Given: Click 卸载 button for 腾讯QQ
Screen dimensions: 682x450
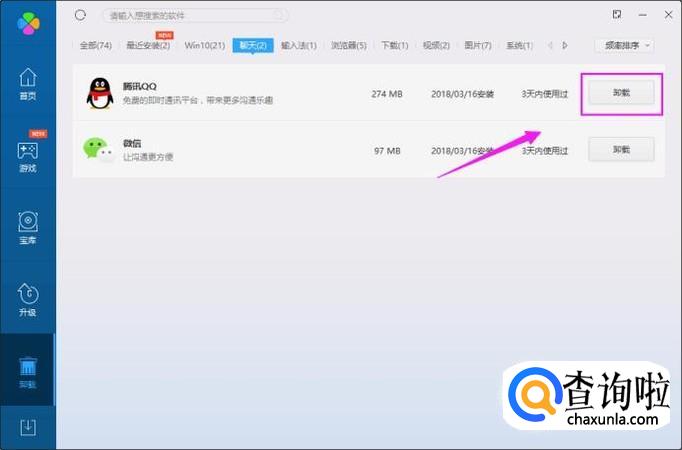Looking at the screenshot, I should pyautogui.click(x=621, y=93).
